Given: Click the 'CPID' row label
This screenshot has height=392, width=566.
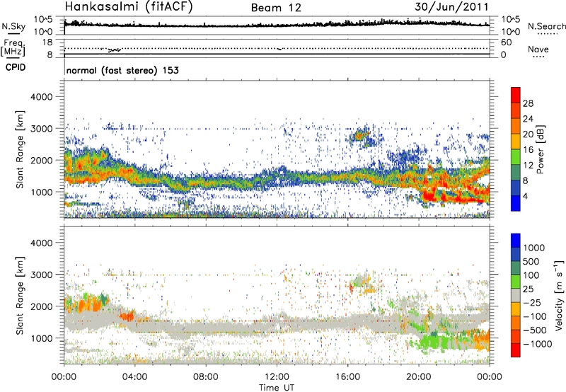Looking at the screenshot, I should point(16,67).
